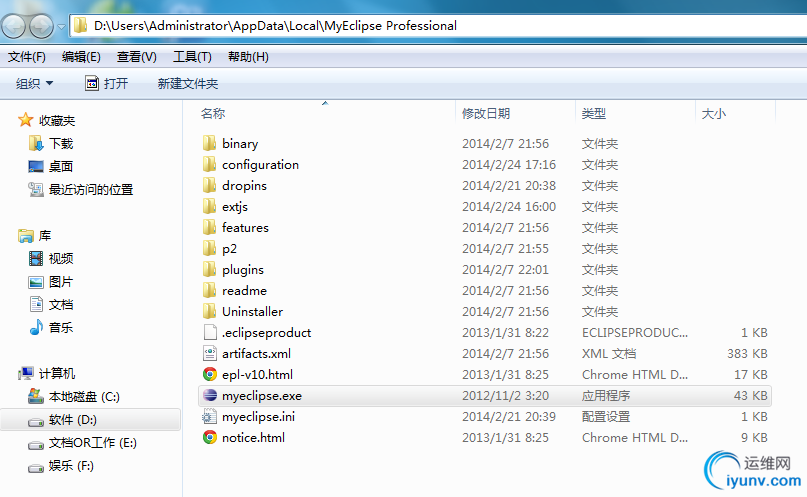Click the Back navigation arrow
The height and width of the screenshot is (497, 807).
[x=13, y=26]
